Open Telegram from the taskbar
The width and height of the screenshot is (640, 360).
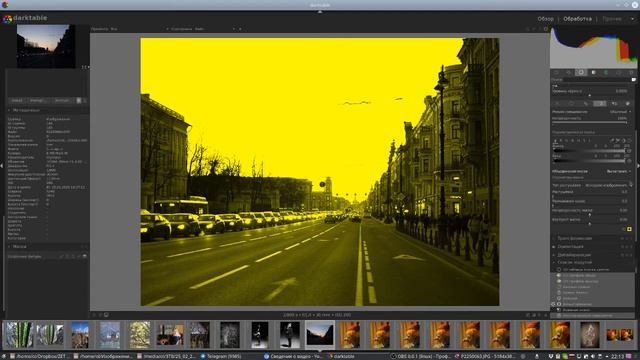click(220, 356)
